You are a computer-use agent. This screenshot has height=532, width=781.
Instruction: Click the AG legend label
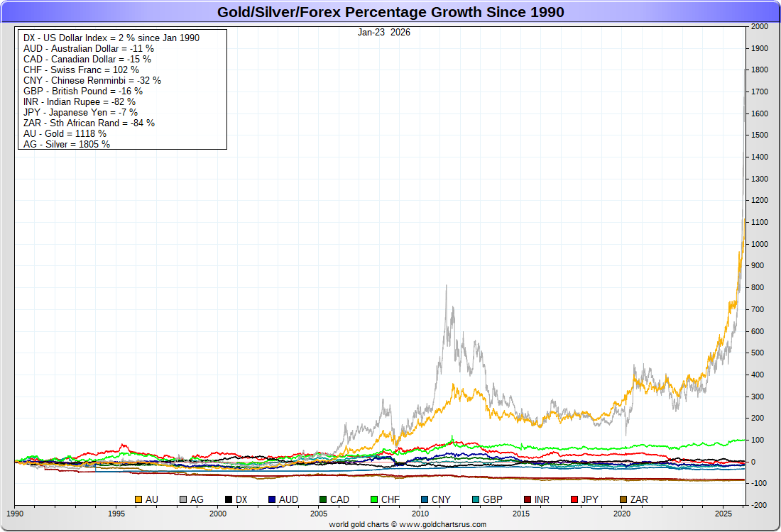tap(197, 499)
